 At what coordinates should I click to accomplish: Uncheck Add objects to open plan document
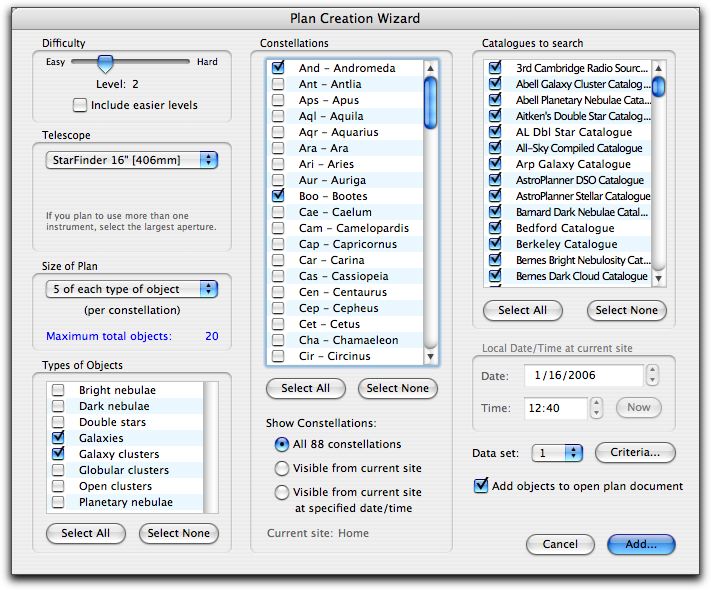point(482,486)
